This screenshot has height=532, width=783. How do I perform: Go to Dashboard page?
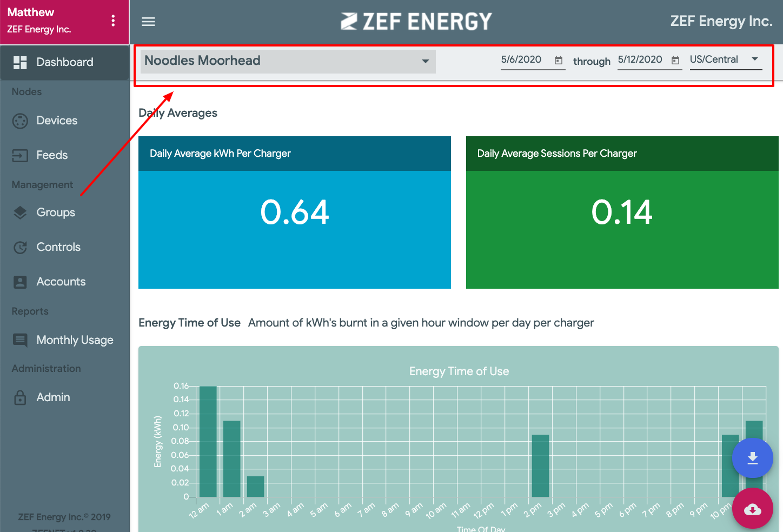tap(65, 62)
